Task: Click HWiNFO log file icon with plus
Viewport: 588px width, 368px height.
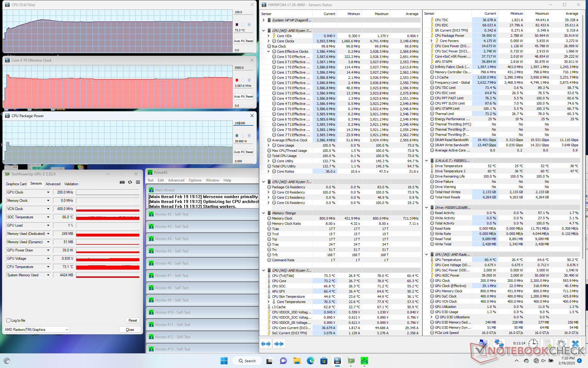Action: 547,343
